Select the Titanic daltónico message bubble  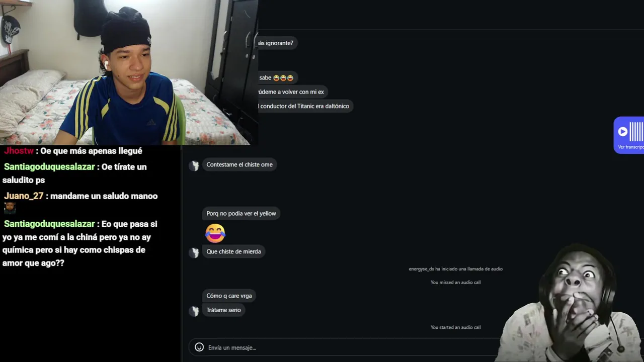[304, 106]
